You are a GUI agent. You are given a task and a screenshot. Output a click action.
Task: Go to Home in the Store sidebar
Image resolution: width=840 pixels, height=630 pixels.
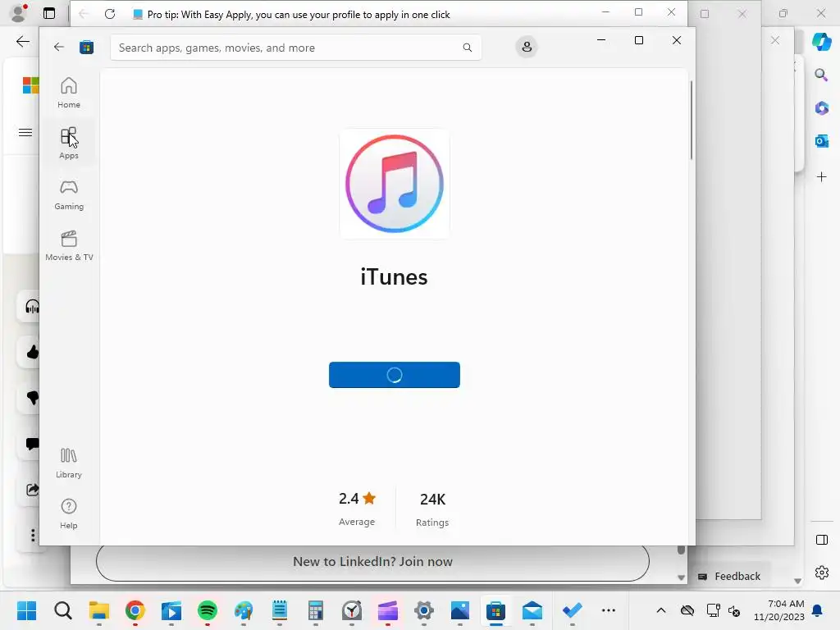click(69, 93)
